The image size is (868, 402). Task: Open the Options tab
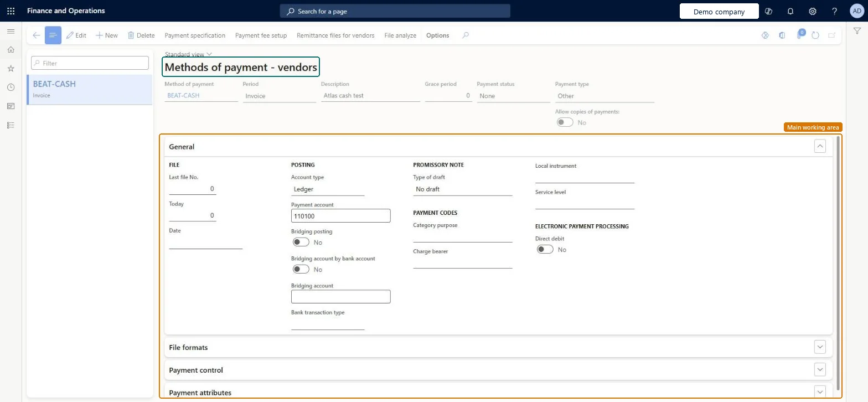(x=438, y=35)
